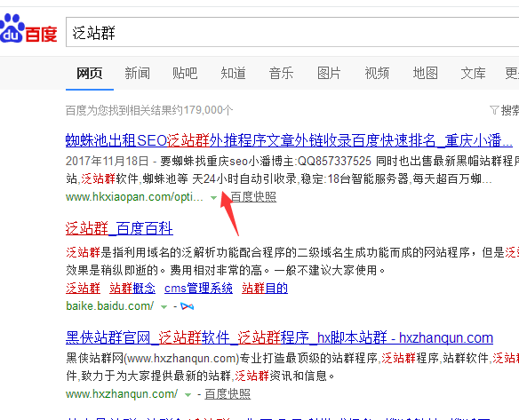This screenshot has width=519, height=420.
Task: Click the cms管理系统 sub-link
Action: click(198, 289)
